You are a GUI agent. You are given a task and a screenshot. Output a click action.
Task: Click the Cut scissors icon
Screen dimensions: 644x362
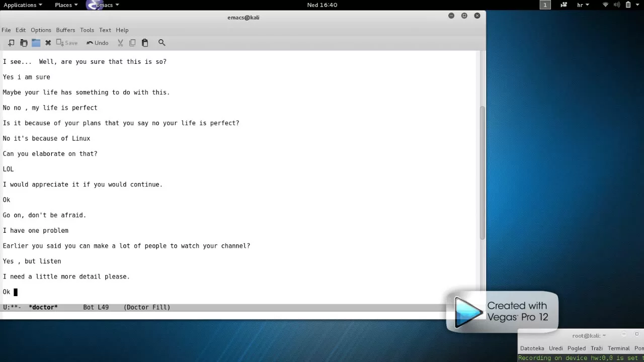click(120, 43)
